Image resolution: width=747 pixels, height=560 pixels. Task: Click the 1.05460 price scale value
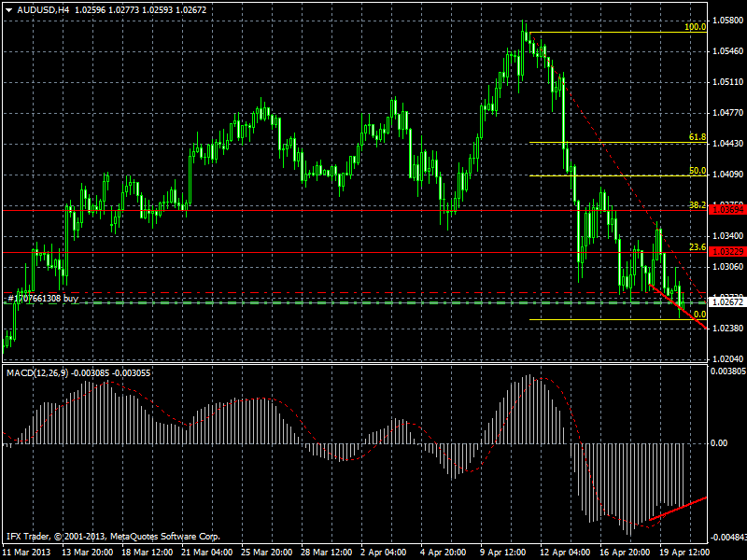728,51
